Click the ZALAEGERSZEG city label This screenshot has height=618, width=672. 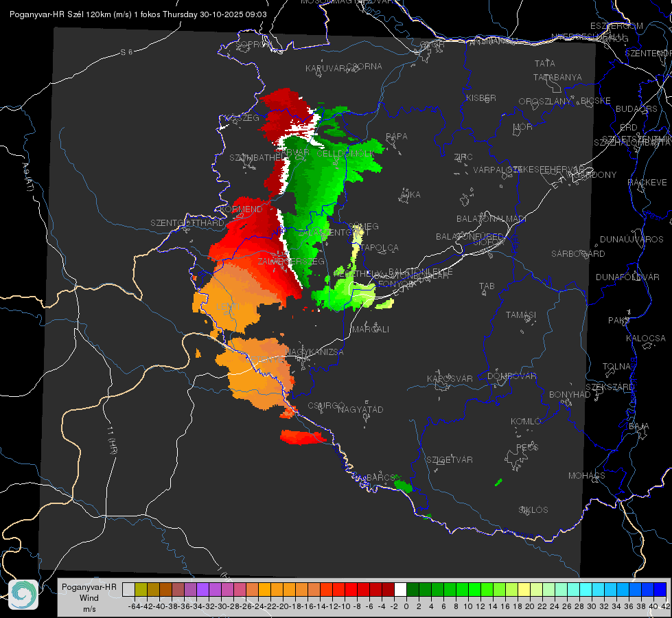(291, 261)
